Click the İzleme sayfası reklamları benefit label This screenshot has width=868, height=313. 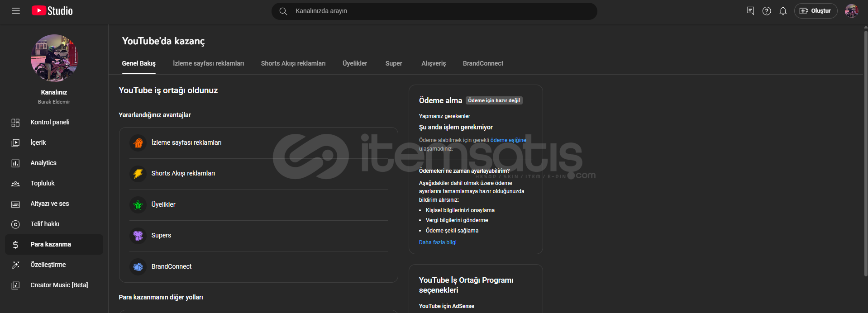point(186,142)
